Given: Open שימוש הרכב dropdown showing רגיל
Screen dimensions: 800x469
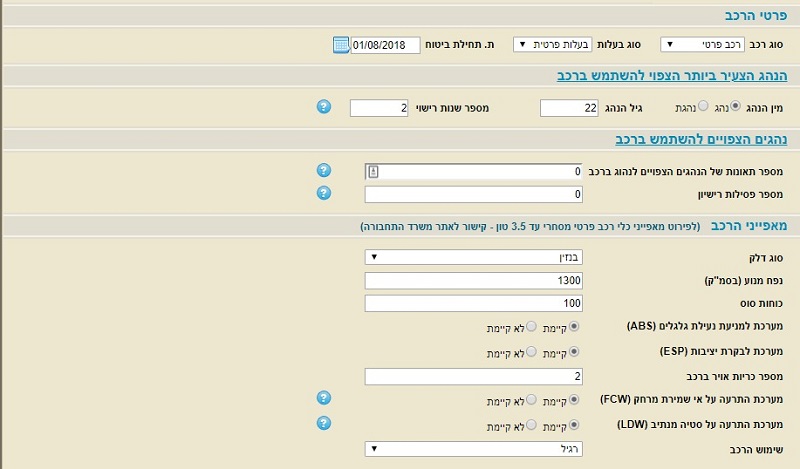Looking at the screenshot, I should [x=473, y=449].
